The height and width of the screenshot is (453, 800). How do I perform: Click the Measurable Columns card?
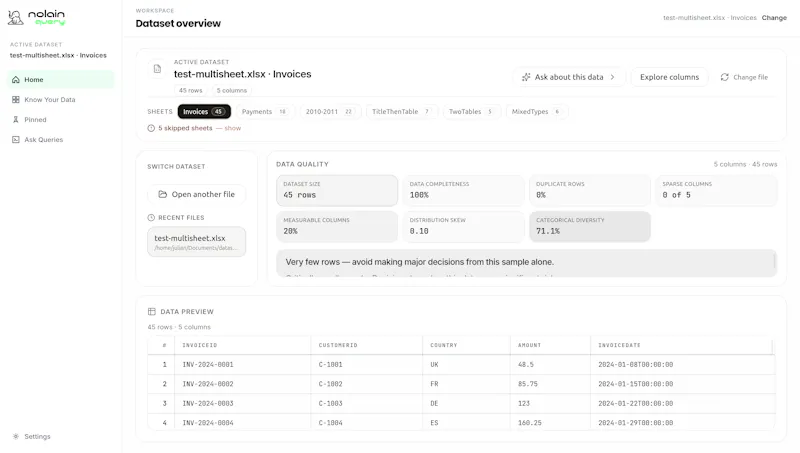point(337,226)
